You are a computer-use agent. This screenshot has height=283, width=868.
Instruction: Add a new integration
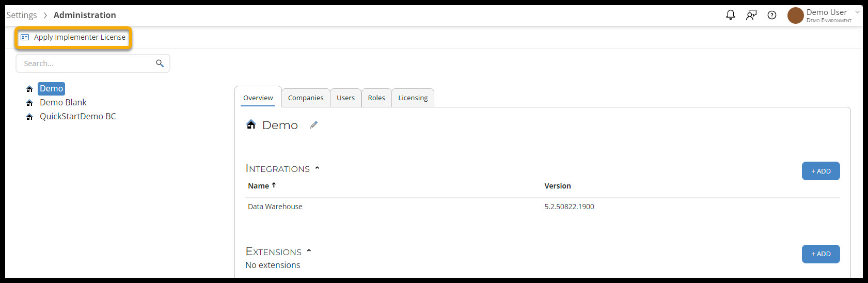820,171
